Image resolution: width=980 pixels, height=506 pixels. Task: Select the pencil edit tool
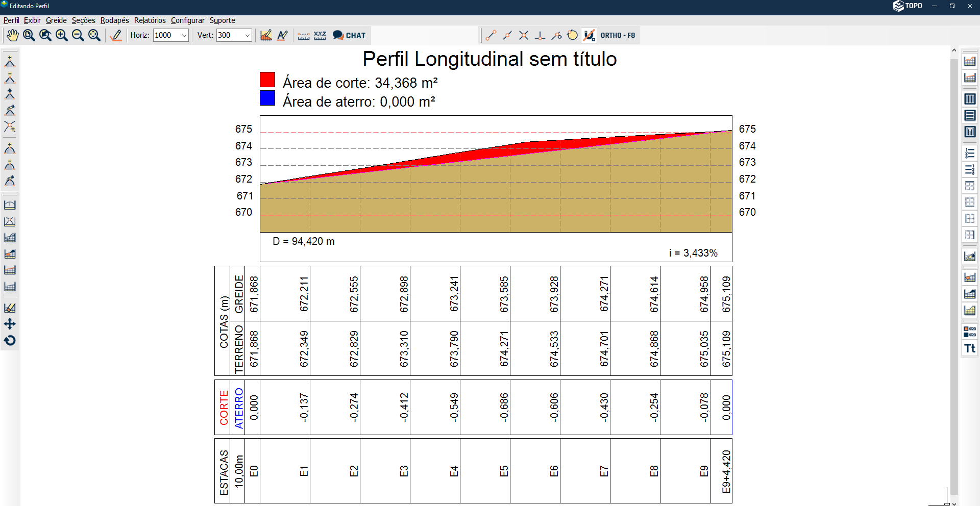pos(116,35)
